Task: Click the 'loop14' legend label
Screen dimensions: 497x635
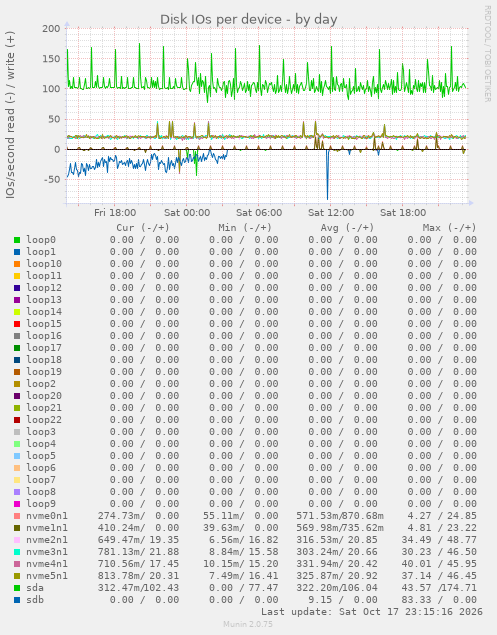Action: (x=44, y=312)
